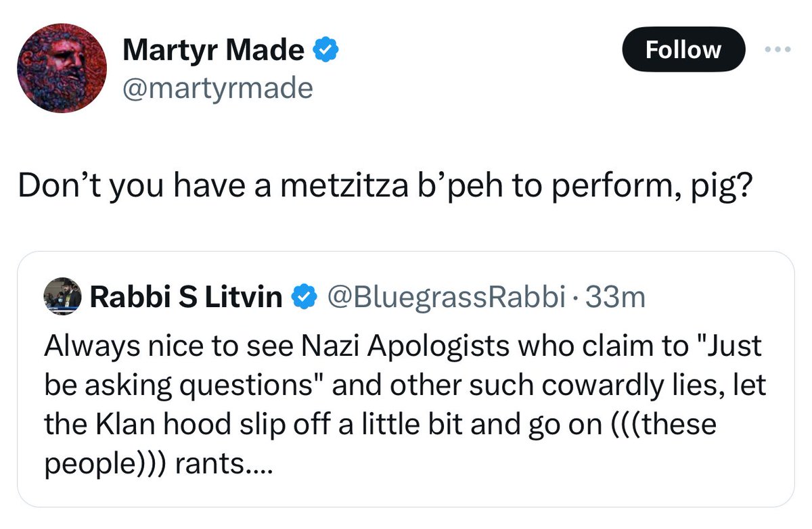
Task: Follow the Martyr Made account
Action: tap(683, 49)
